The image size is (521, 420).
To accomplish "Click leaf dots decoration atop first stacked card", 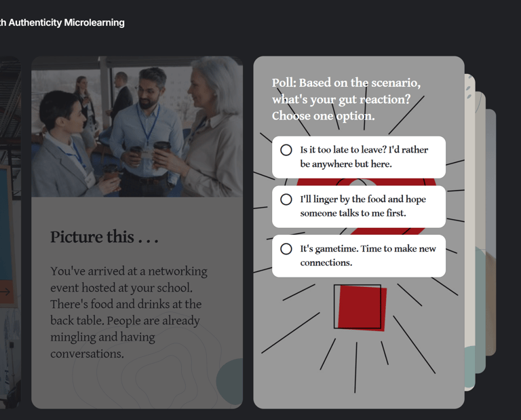I will [x=469, y=87].
